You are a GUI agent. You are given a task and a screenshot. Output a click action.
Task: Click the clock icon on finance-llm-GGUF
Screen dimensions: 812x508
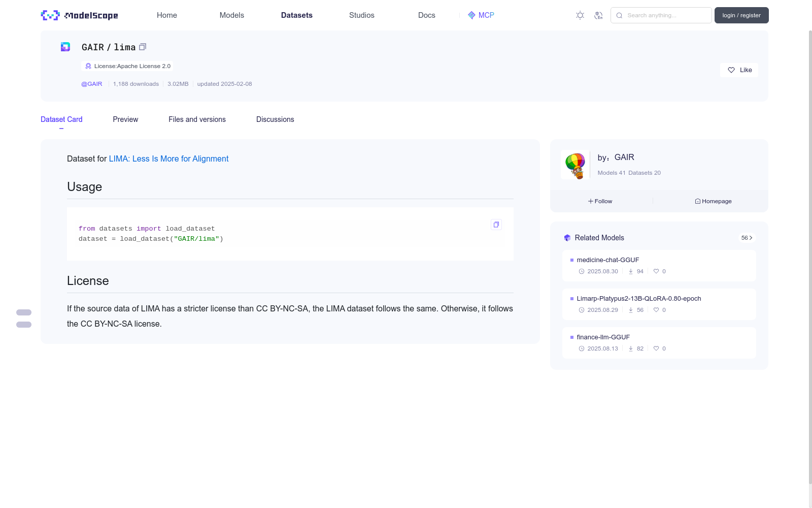pos(582,348)
